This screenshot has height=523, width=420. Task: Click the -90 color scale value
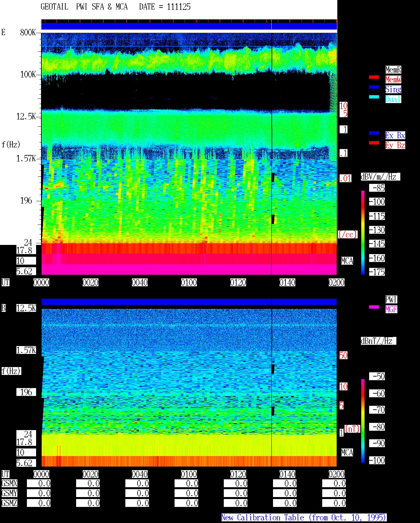[377, 443]
